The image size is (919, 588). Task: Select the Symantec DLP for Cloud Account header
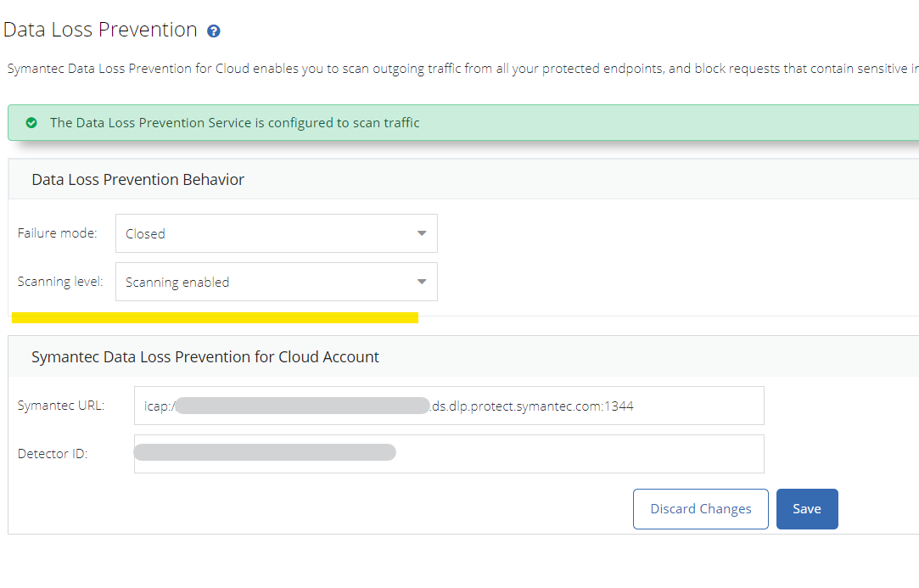205,357
